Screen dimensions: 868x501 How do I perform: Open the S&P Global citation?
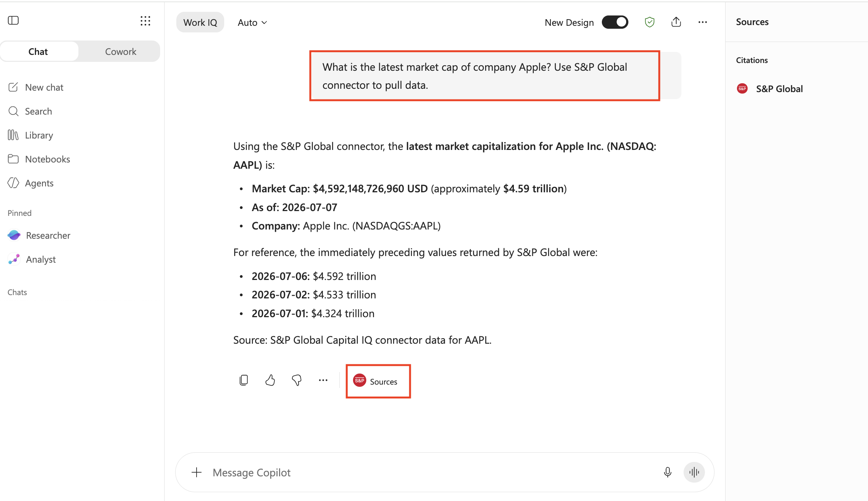coord(770,89)
